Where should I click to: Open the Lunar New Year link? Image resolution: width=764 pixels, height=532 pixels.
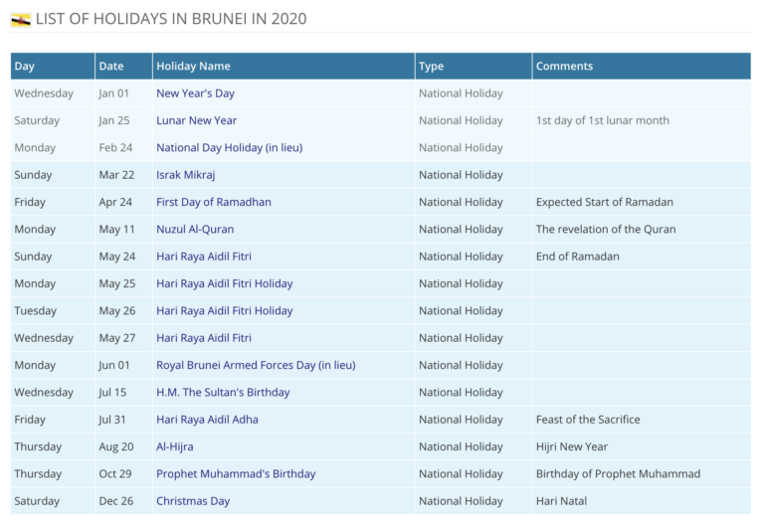point(196,120)
